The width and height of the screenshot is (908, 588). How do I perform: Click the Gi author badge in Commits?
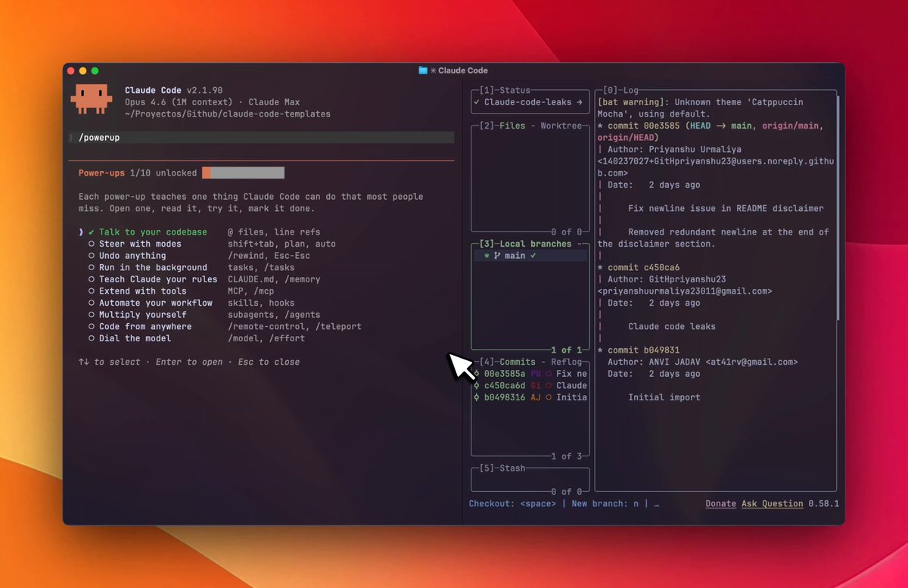[536, 386]
